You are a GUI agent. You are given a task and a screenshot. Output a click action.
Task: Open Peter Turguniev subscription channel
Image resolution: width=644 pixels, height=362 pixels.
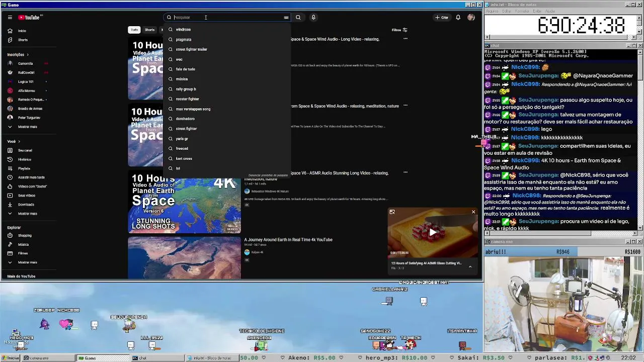tap(29, 118)
